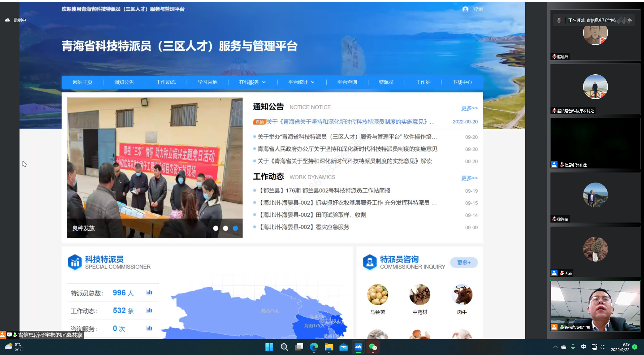The width and height of the screenshot is (644, 355).
Task: Open the Windows Start menu
Action: point(269,347)
